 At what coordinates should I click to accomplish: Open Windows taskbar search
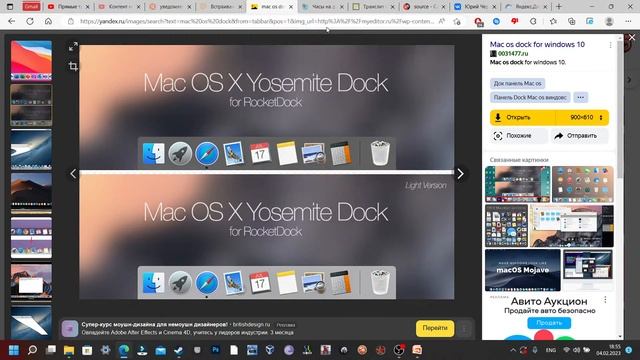(x=32, y=350)
